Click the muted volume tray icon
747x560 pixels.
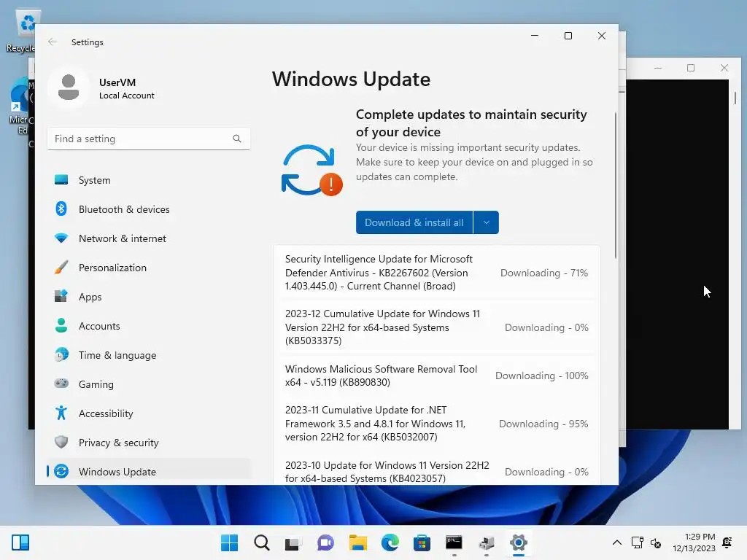tap(656, 542)
